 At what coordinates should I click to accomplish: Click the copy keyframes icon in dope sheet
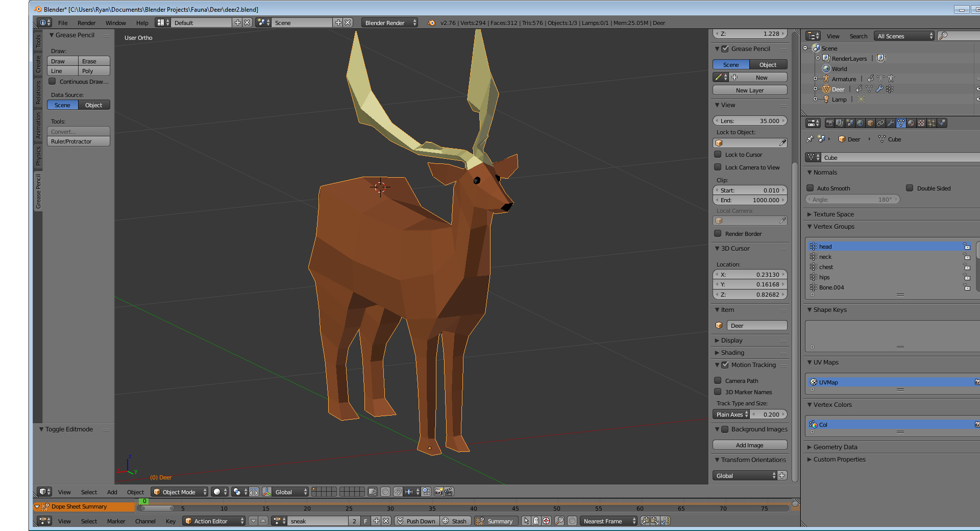click(645, 521)
